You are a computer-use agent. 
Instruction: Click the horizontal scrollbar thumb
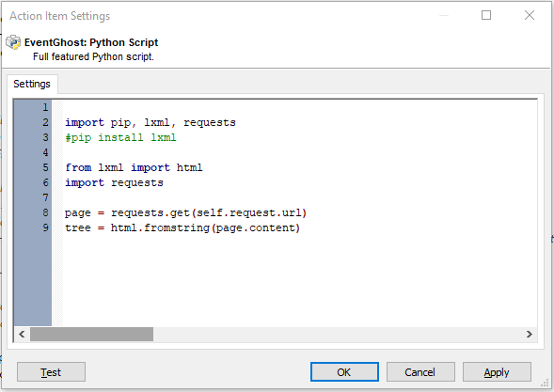pos(91,334)
